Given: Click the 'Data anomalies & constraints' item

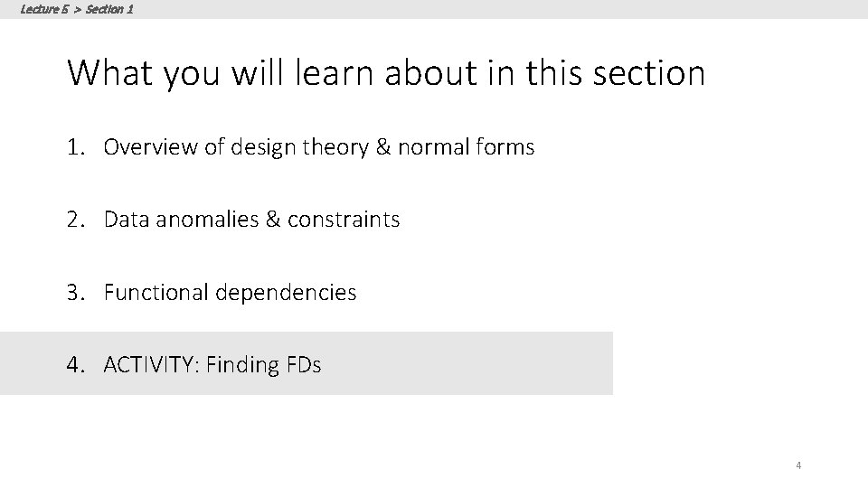Looking at the screenshot, I should point(251,220).
